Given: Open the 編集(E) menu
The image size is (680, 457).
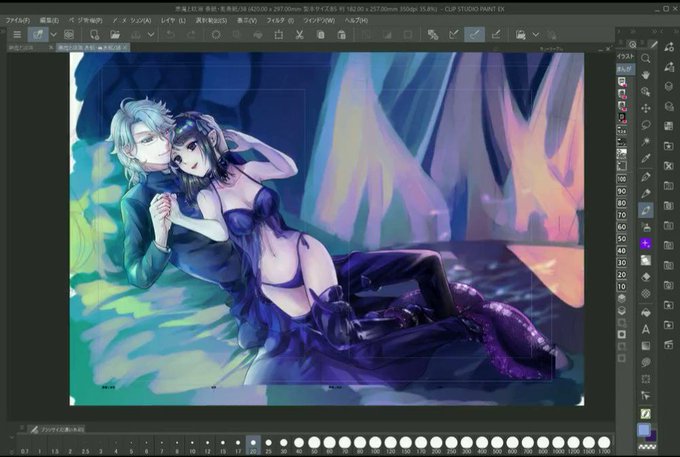Looking at the screenshot, I should pyautogui.click(x=49, y=20).
